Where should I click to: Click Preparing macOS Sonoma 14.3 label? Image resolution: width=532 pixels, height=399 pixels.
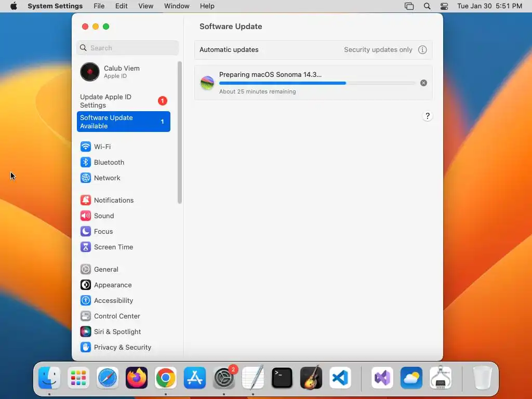click(x=270, y=75)
